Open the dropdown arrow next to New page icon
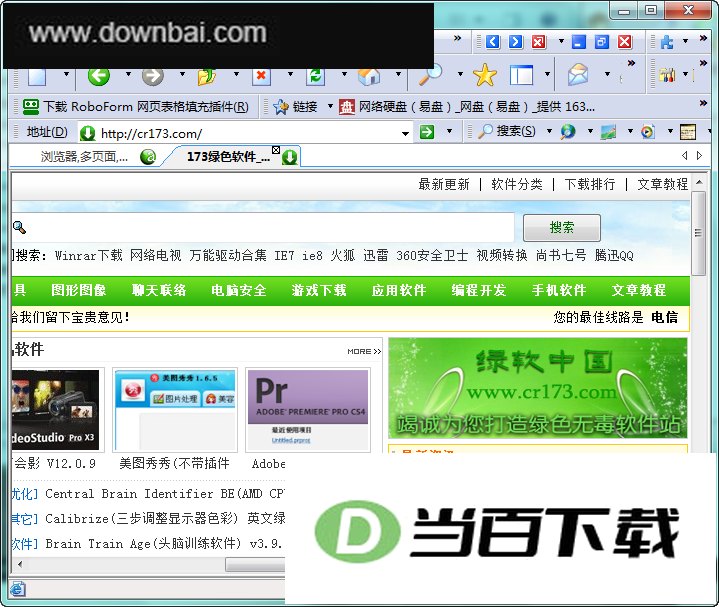 pos(66,74)
